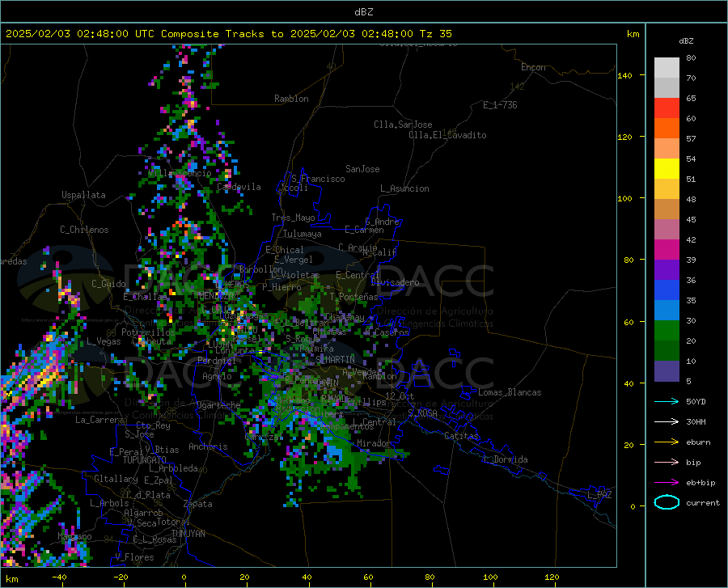The width and height of the screenshot is (728, 588).
Task: Select the dark orange swatch between 60 and 57
Action: (x=667, y=129)
